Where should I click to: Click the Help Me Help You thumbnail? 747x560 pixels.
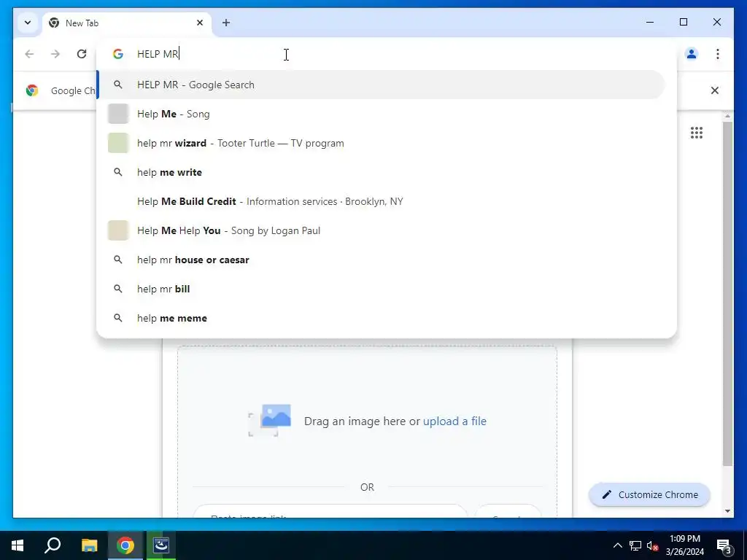(x=118, y=230)
